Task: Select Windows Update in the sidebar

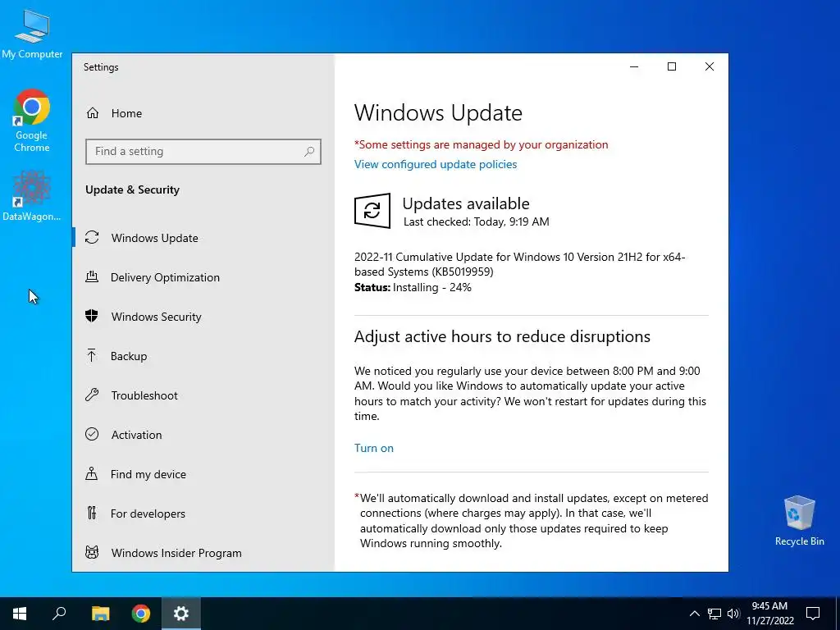Action: pyautogui.click(x=155, y=238)
